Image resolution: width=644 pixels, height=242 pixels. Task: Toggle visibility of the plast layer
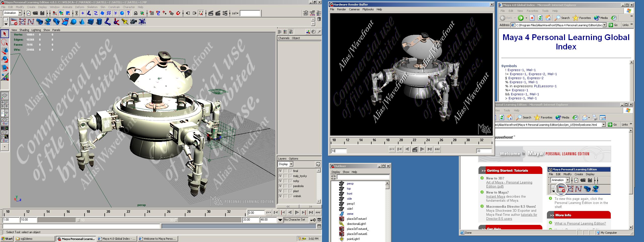coord(280,191)
